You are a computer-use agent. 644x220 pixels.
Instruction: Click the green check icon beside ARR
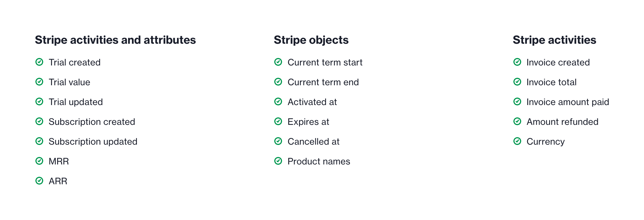click(x=39, y=181)
